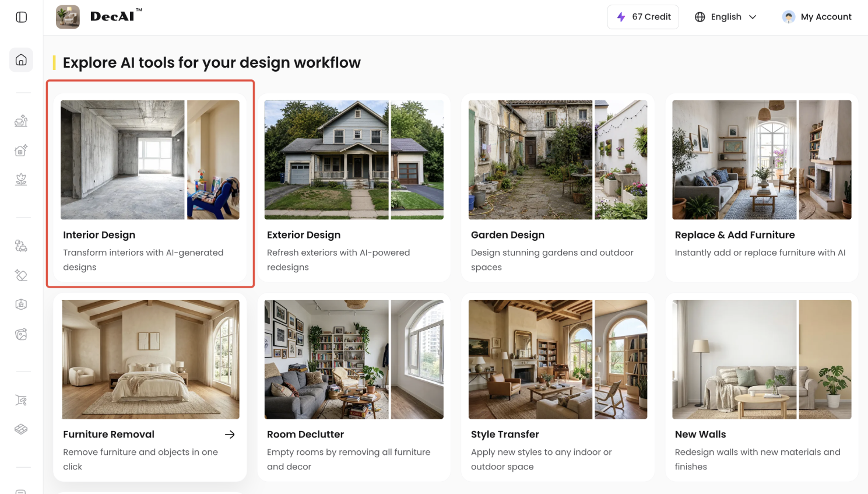Select the furniture swap icon in sidebar
The width and height of the screenshot is (868, 494).
tap(21, 246)
